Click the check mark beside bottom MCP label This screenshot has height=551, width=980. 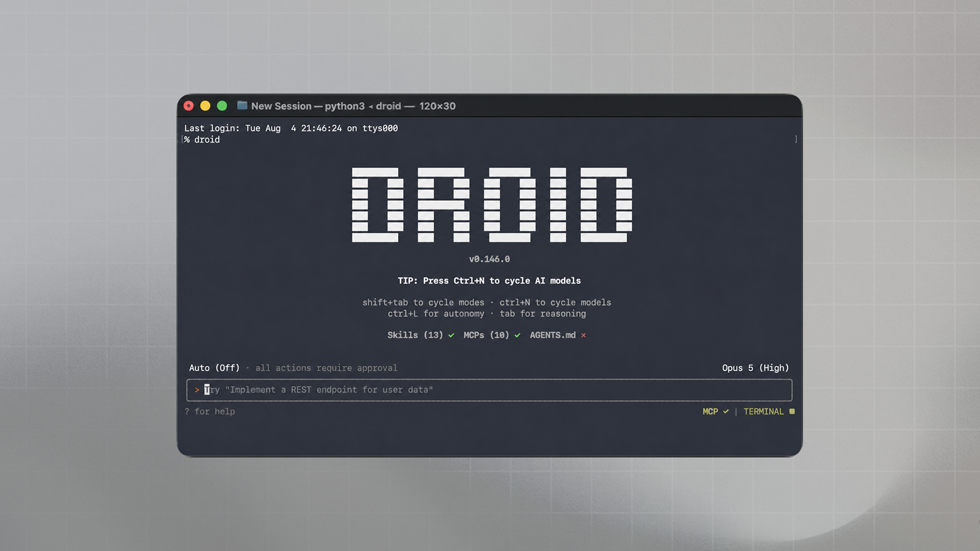[726, 411]
